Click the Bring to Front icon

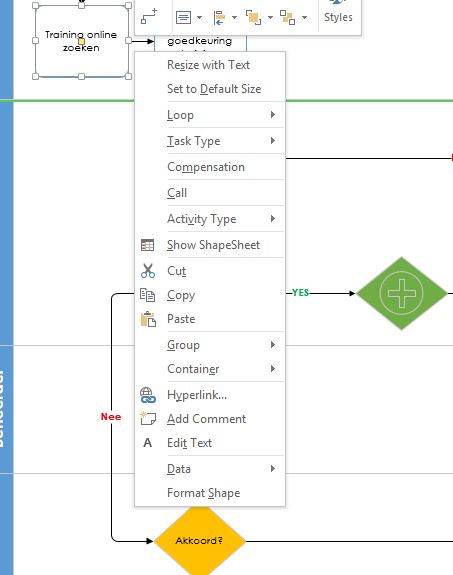(x=253, y=17)
